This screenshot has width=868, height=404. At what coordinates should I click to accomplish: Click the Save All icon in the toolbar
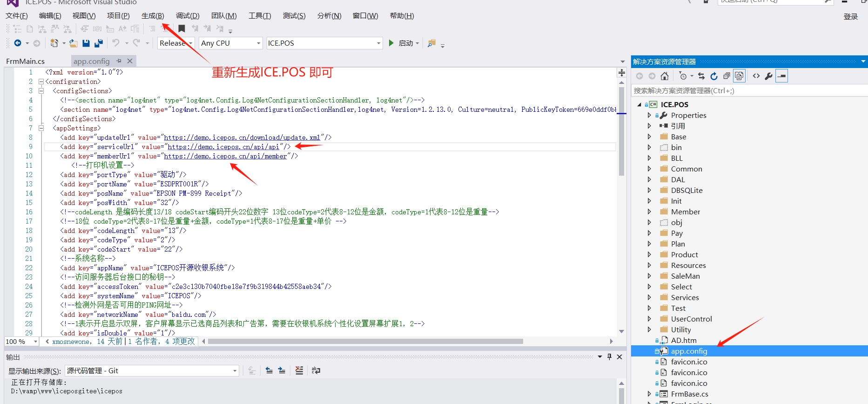99,43
